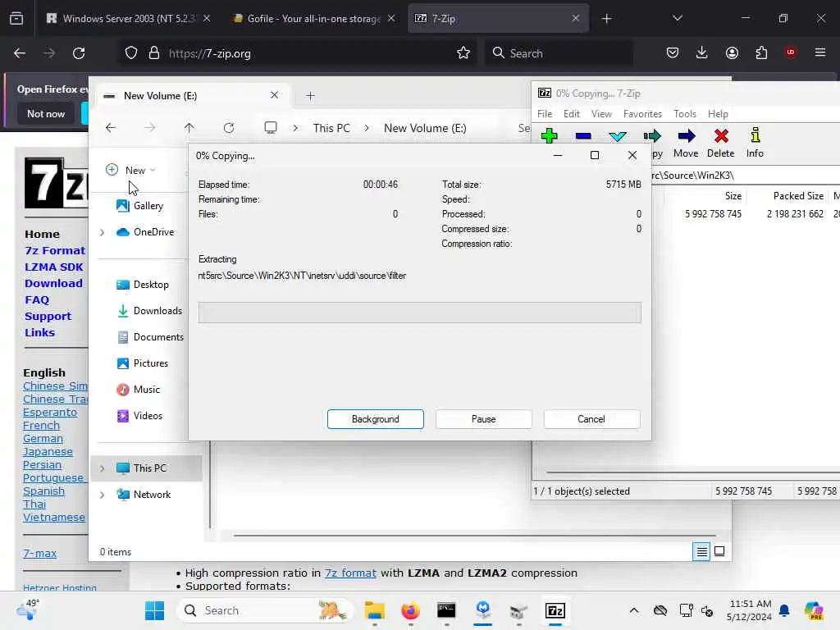840x630 pixels.
Task: Click the Copy arrow icon in 7-Zip toolbar
Action: (652, 136)
